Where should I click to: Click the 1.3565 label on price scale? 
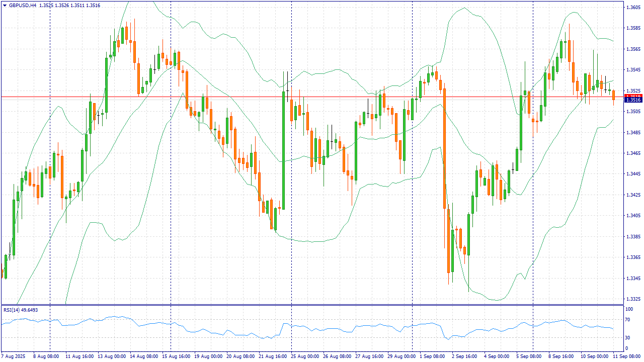click(x=633, y=49)
